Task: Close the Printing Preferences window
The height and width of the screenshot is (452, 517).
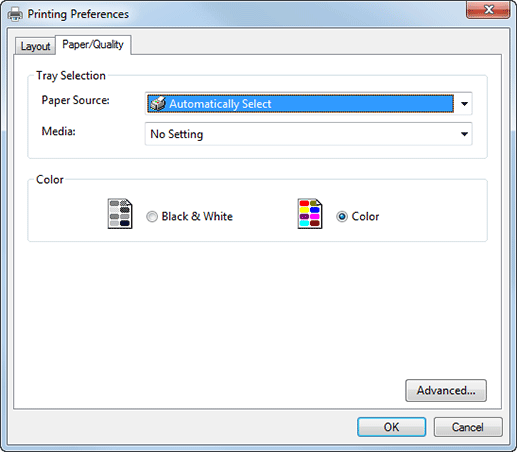Action: [488, 10]
